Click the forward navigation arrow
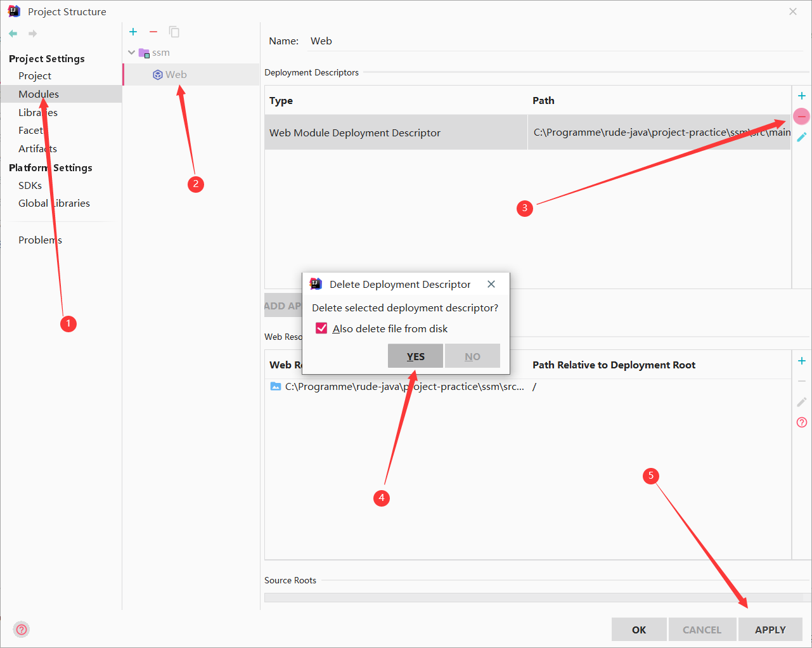 coord(33,34)
